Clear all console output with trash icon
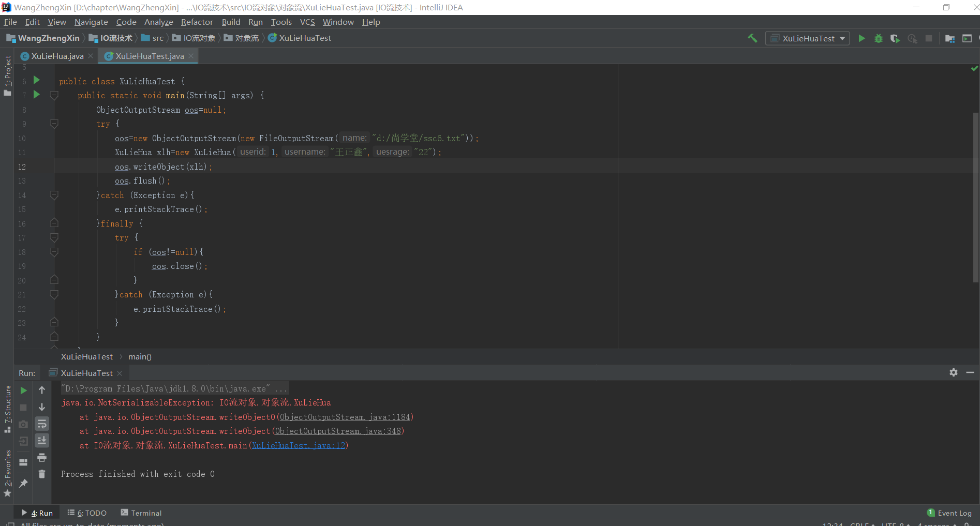980x526 pixels. point(42,474)
